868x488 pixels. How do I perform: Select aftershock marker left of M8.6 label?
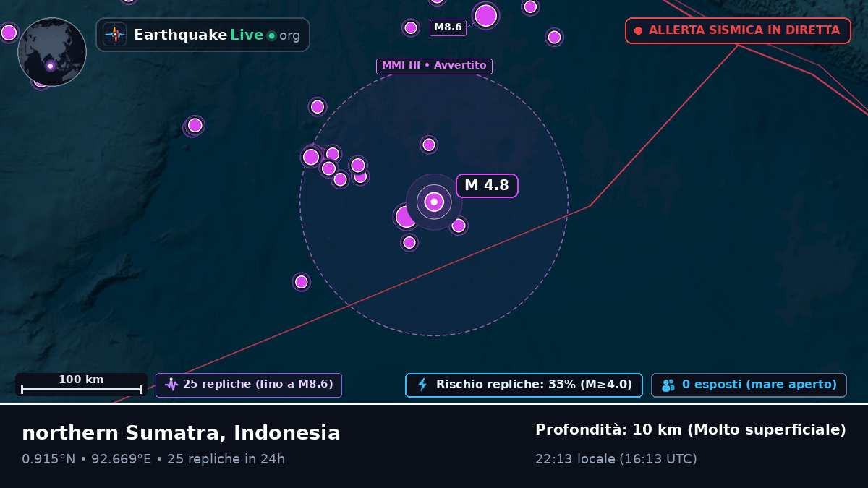411,27
